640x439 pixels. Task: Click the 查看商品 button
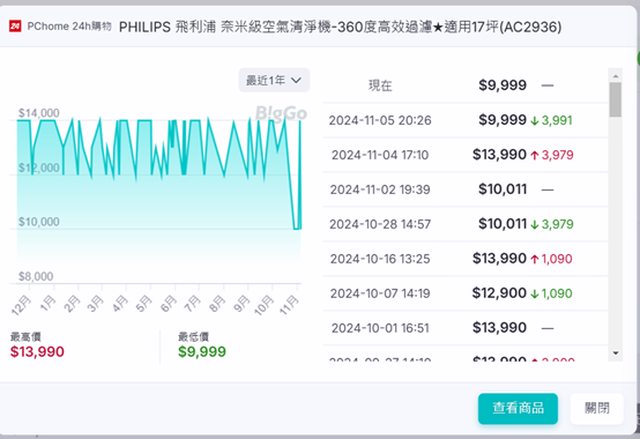(517, 407)
